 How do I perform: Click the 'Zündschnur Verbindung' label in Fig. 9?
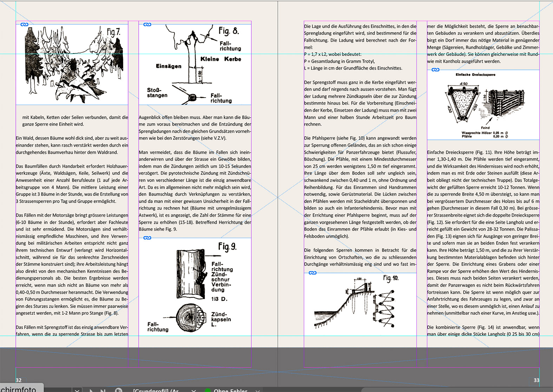(220, 282)
